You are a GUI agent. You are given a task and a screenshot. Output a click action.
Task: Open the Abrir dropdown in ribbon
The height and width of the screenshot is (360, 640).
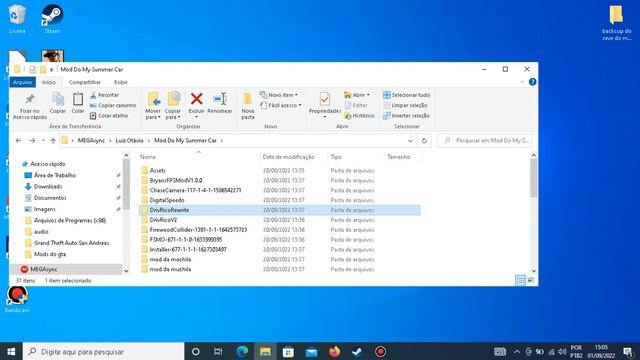(x=357, y=95)
